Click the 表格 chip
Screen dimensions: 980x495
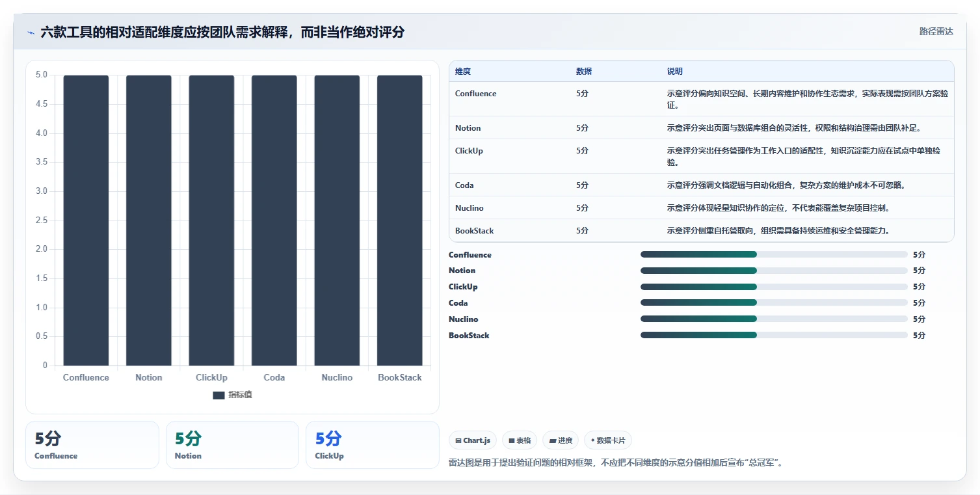click(519, 440)
